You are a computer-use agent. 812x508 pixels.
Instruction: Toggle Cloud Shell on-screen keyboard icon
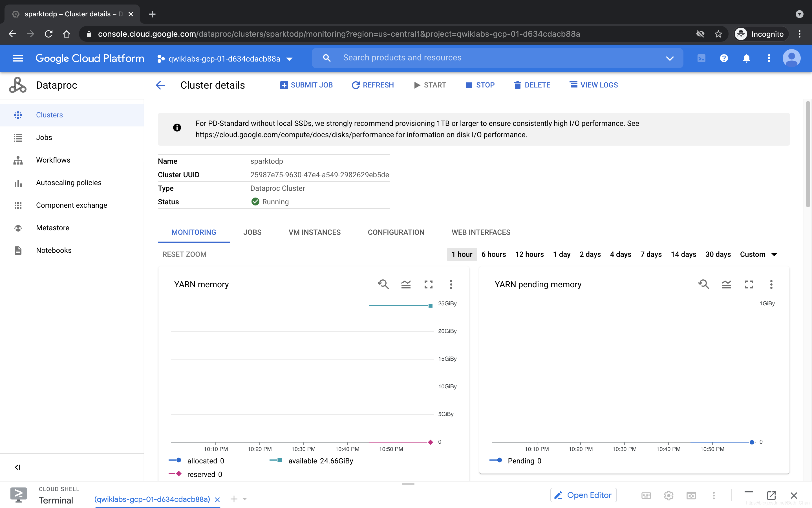[646, 495]
